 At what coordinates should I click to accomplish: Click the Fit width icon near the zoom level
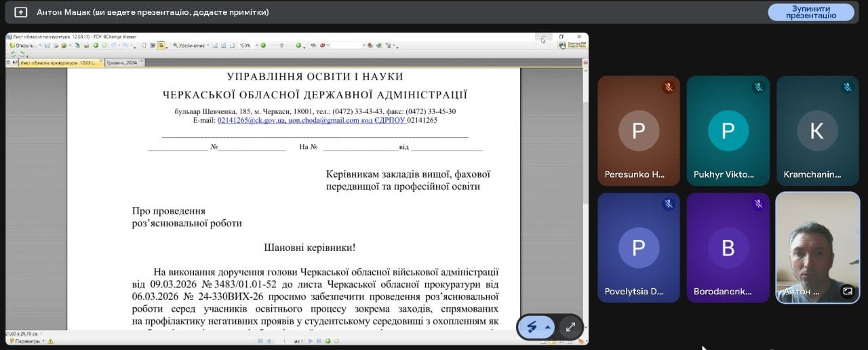[x=232, y=45]
